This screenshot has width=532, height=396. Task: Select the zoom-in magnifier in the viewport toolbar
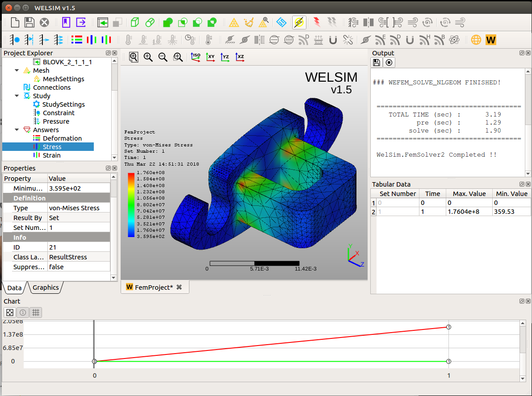pyautogui.click(x=148, y=57)
